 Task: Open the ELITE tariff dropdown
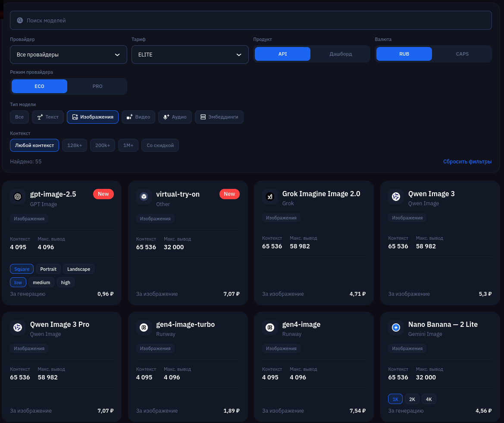pyautogui.click(x=190, y=55)
